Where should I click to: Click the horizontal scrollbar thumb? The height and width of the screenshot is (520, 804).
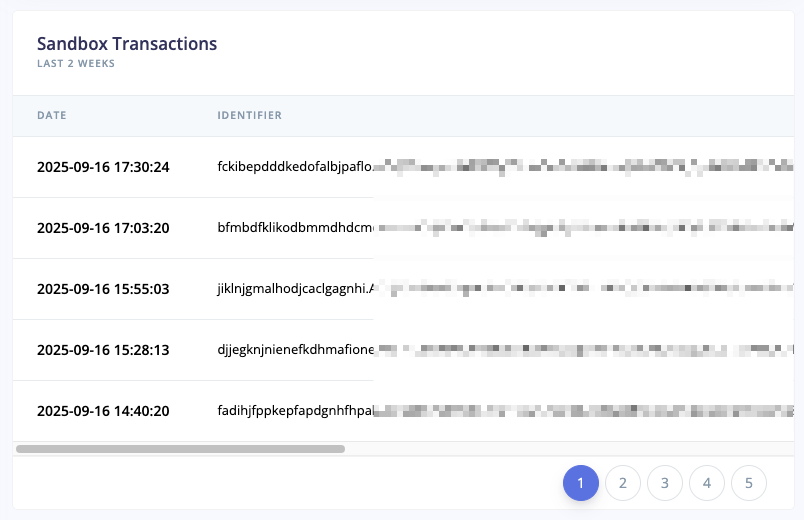(180, 449)
